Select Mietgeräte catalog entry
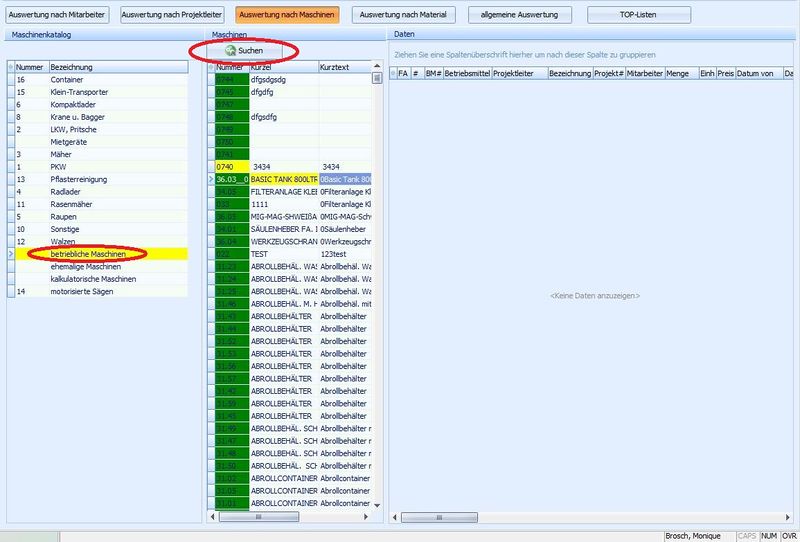This screenshot has width=800, height=542. 97,142
